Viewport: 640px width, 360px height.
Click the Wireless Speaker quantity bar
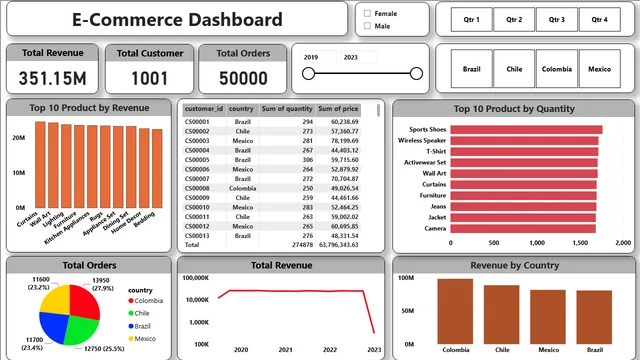(524, 140)
